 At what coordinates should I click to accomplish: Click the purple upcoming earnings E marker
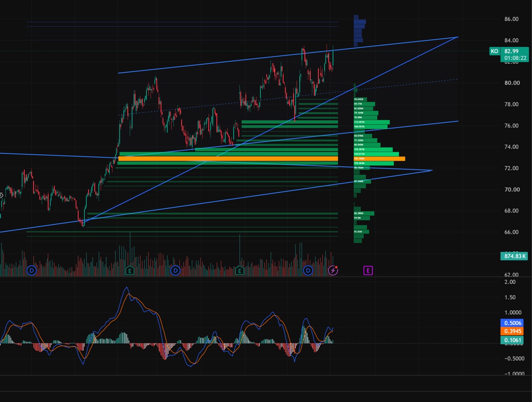point(368,270)
